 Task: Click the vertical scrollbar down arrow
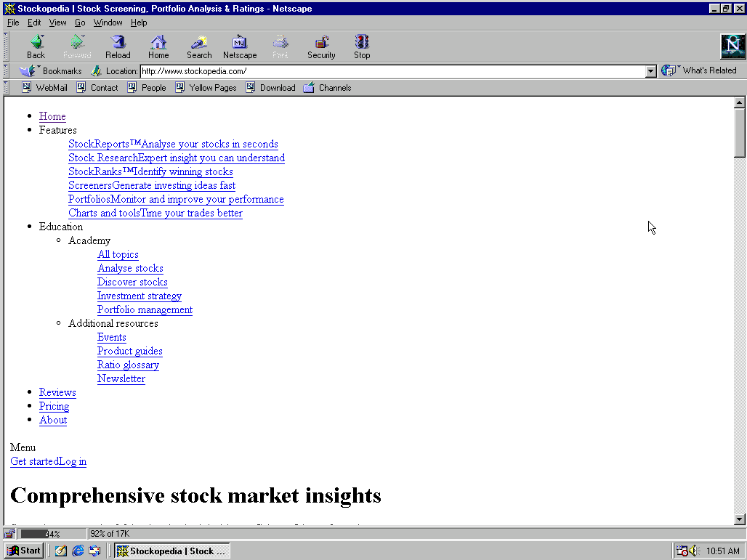pos(740,519)
